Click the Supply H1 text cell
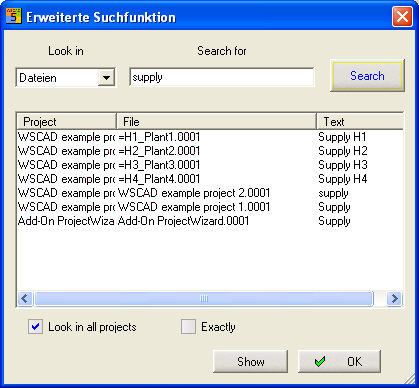This screenshot has width=419, height=388. coord(342,137)
